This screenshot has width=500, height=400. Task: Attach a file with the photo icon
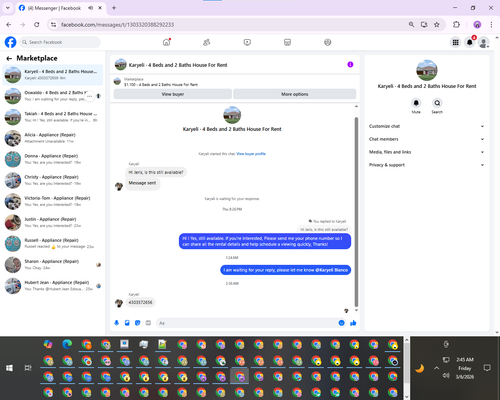(x=127, y=323)
